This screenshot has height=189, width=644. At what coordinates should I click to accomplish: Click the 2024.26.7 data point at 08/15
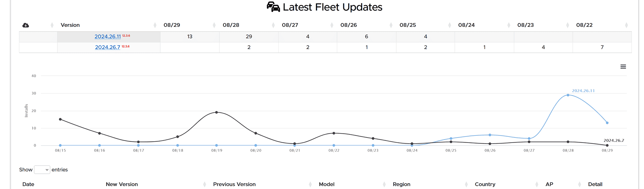[x=60, y=119]
